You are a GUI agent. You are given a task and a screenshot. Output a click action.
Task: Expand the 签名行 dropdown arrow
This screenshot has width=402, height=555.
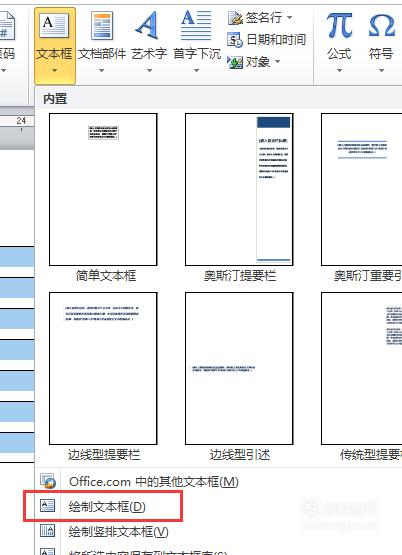click(290, 17)
